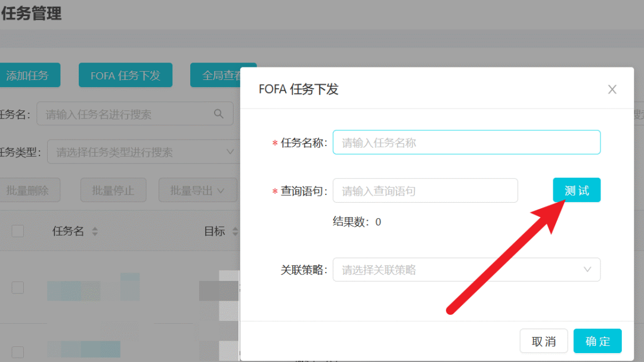Click the 批量停止 button
The image size is (644, 362).
[x=113, y=190]
